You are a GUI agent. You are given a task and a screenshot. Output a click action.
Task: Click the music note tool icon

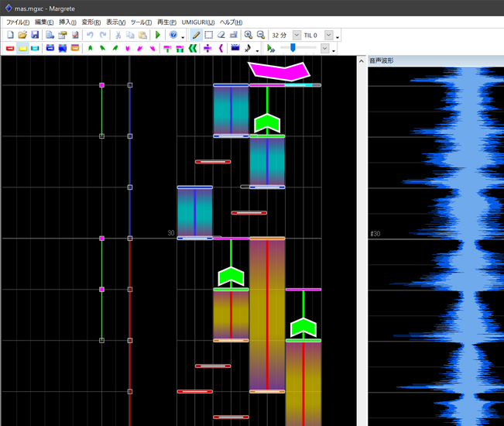[x=248, y=48]
